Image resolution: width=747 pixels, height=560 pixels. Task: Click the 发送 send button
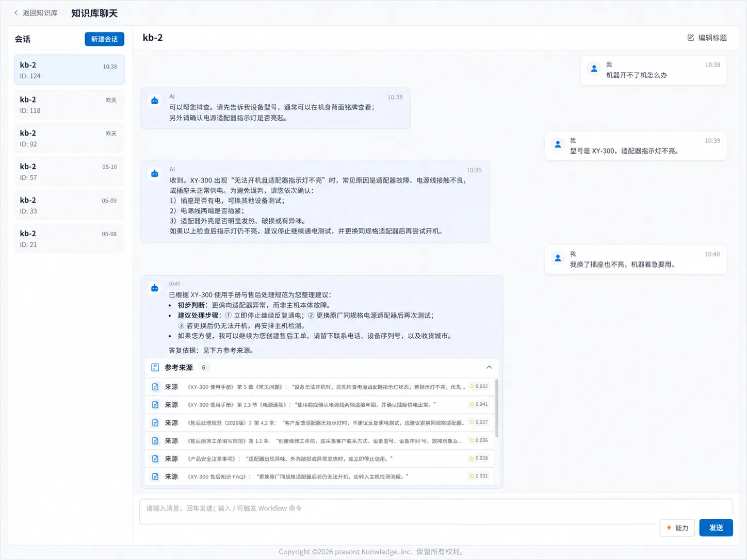716,528
